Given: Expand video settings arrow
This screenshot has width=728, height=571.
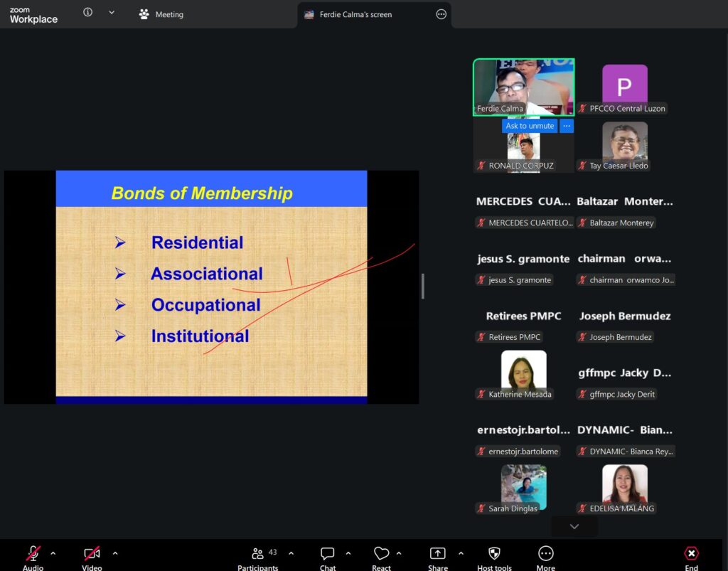Looking at the screenshot, I should pyautogui.click(x=115, y=553).
